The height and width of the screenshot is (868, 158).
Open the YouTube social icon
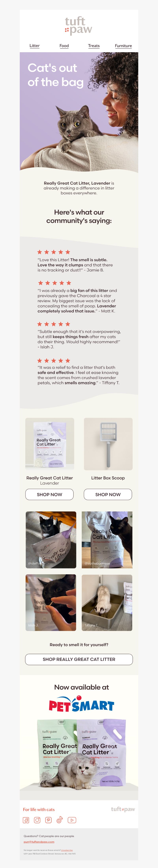[x=72, y=820]
